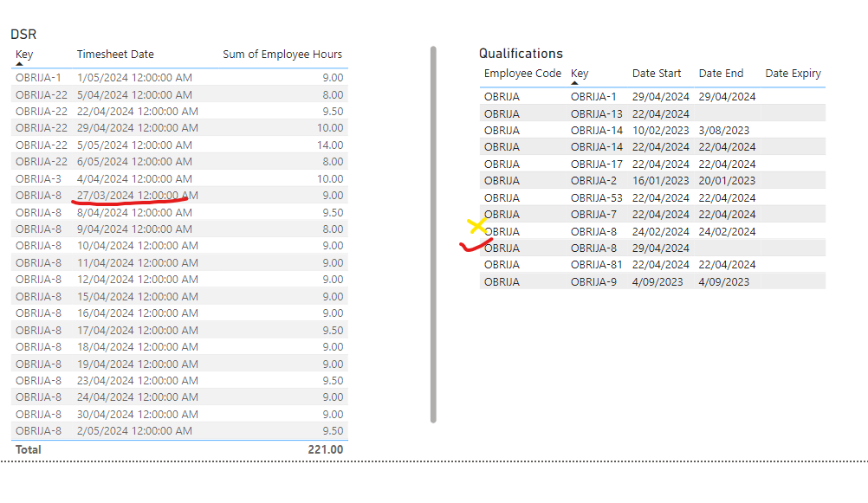
Task: Select cell 6/05/2024 12:00:00 AM
Action: pos(134,162)
